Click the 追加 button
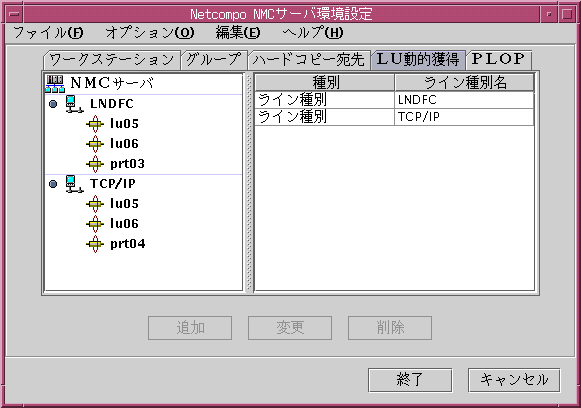The height and width of the screenshot is (408, 581). [x=190, y=328]
